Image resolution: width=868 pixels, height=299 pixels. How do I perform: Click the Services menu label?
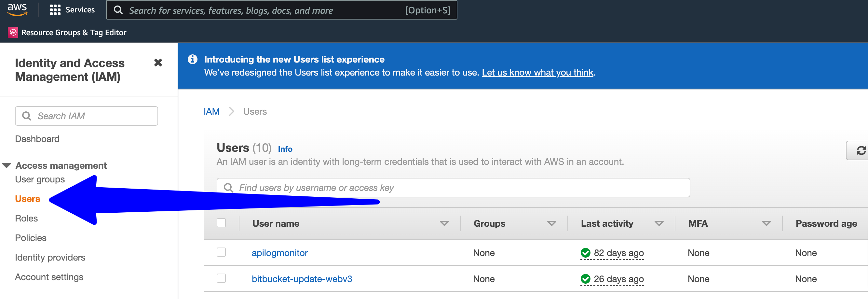point(80,10)
